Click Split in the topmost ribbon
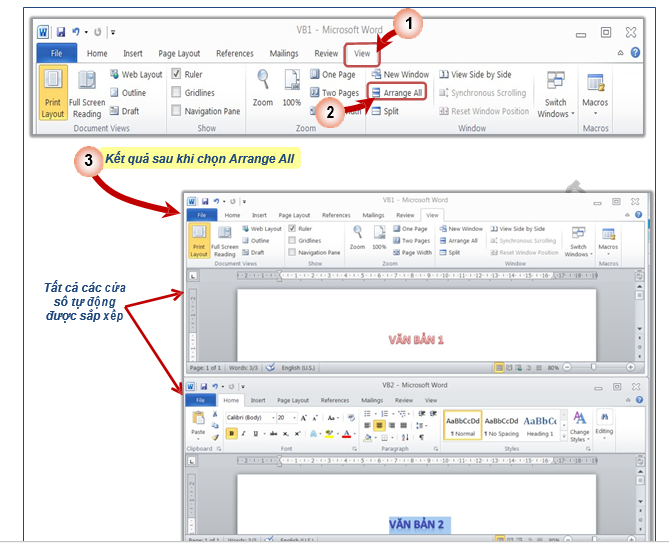 pos(384,111)
